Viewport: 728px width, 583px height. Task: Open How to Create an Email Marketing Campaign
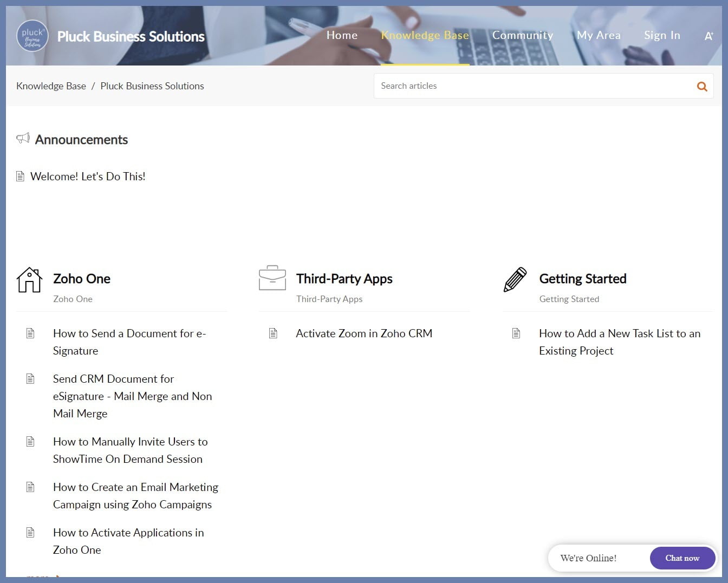pyautogui.click(x=135, y=496)
